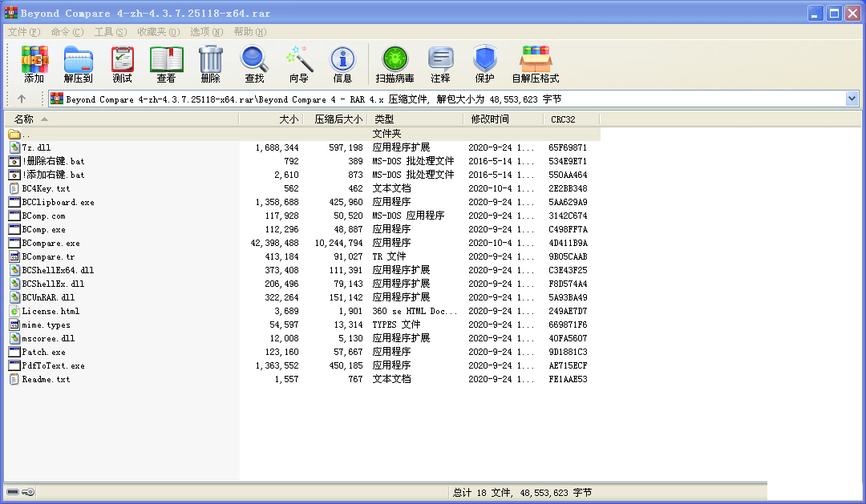
Task: Sort by 名称 column header
Action: tap(122, 119)
